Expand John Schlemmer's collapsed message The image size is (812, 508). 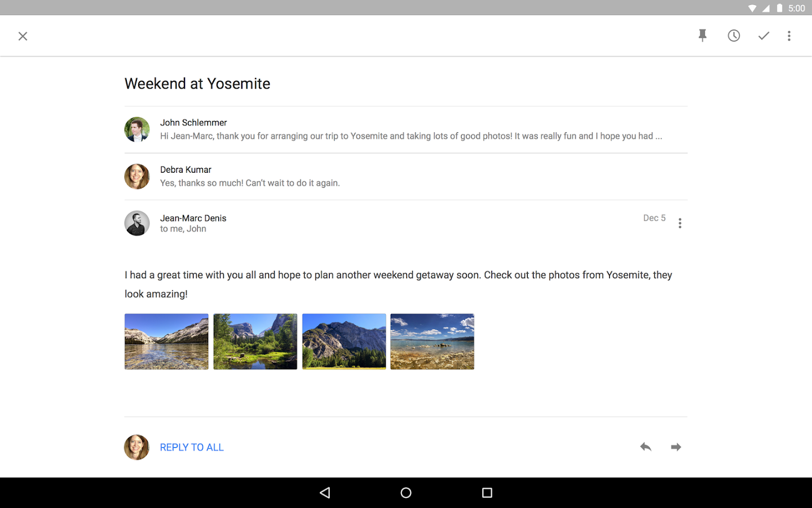click(395, 129)
